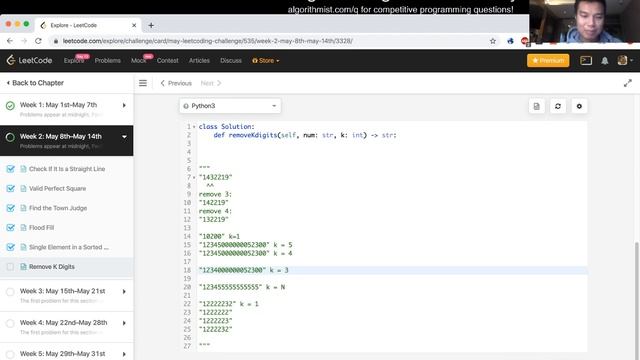Image resolution: width=640 pixels, height=360 pixels.
Task: Open notifications bell icon
Action: coord(604,60)
